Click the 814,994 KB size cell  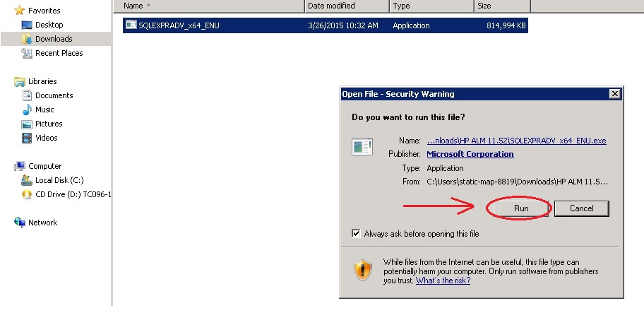506,25
